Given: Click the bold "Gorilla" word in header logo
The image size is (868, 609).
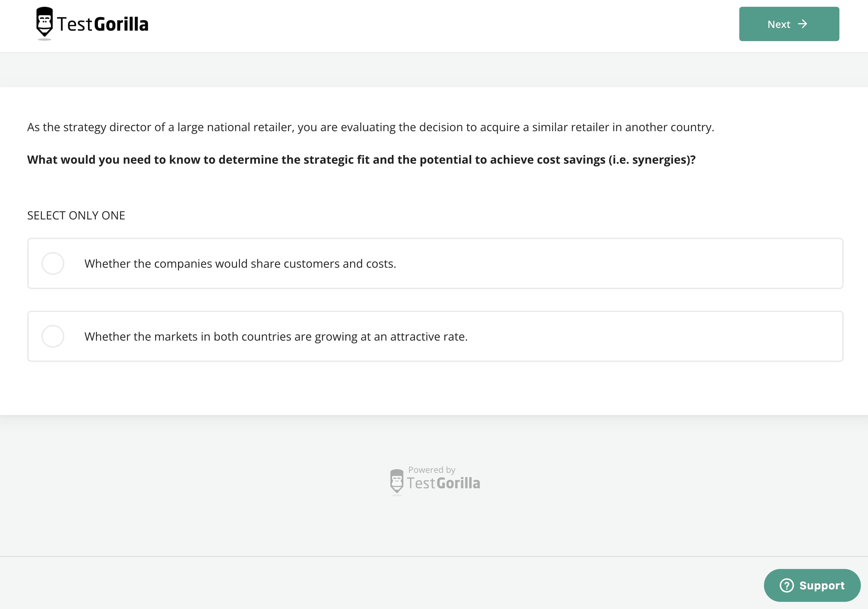Looking at the screenshot, I should (121, 24).
